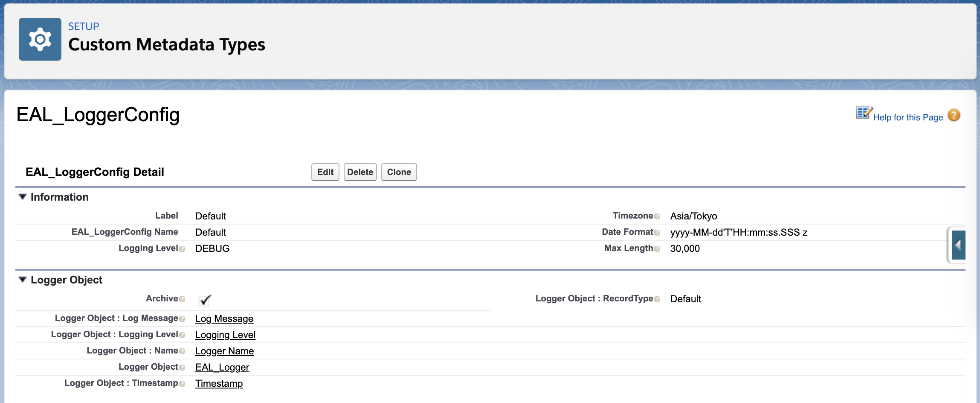Viewport: 980px width, 403px height.
Task: Click the Delete button
Action: click(x=360, y=172)
